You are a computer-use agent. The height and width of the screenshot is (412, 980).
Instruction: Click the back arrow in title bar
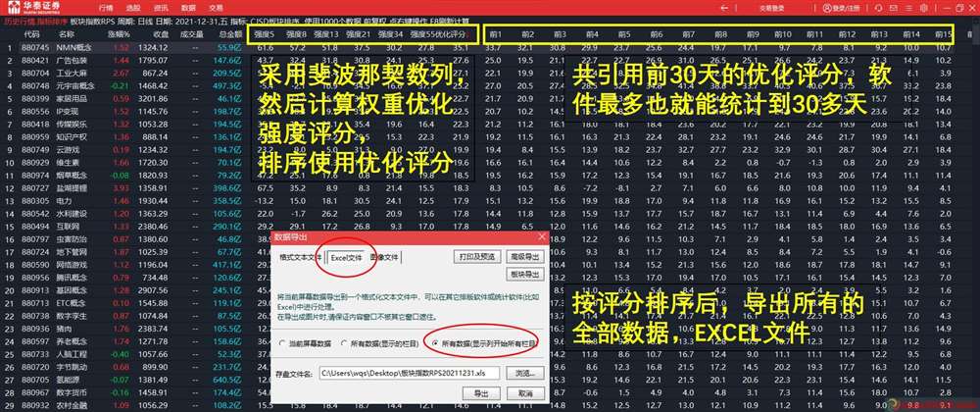724,8
